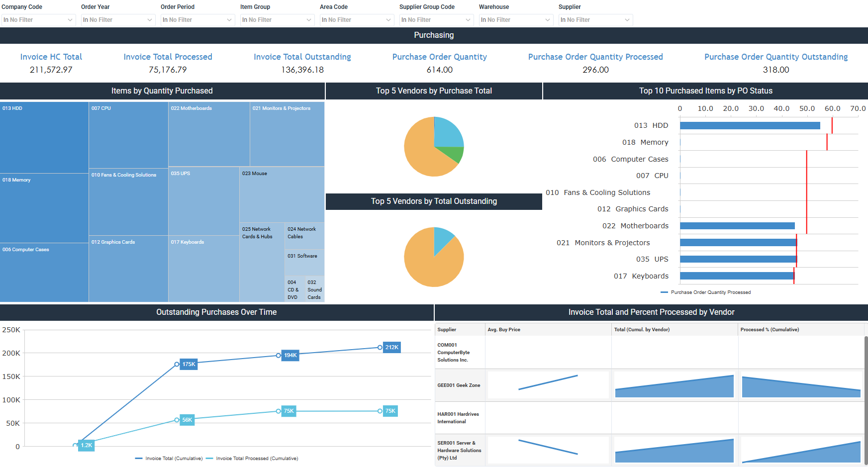Open the Area Code filter dropdown
868x468 pixels.
pyautogui.click(x=357, y=20)
